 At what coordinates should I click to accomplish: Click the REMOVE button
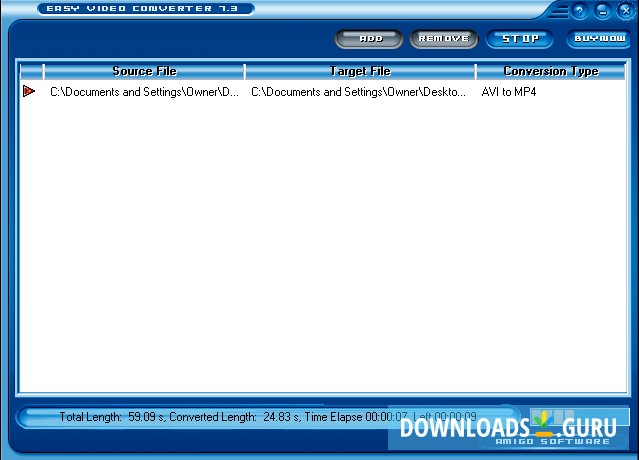pyautogui.click(x=444, y=39)
